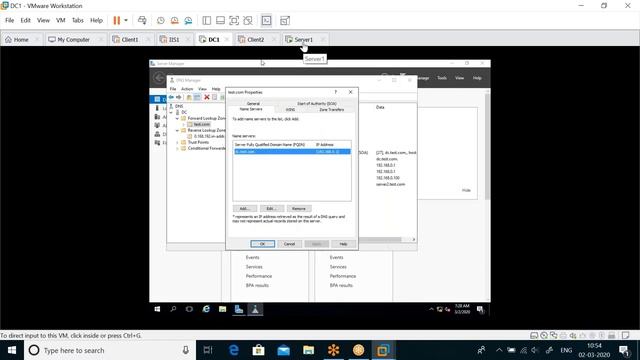This screenshot has width=640, height=360.
Task: Switch to the IIS1 VM tab
Action: tap(174, 40)
